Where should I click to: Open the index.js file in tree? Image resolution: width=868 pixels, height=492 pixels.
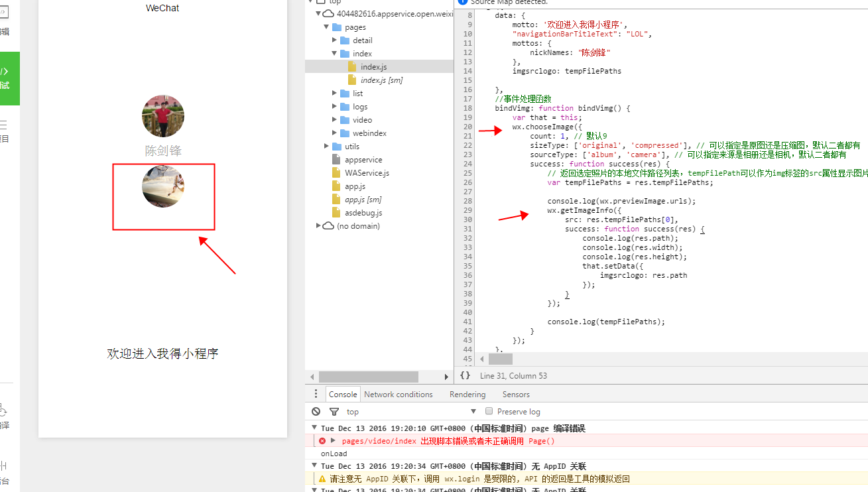click(x=373, y=67)
